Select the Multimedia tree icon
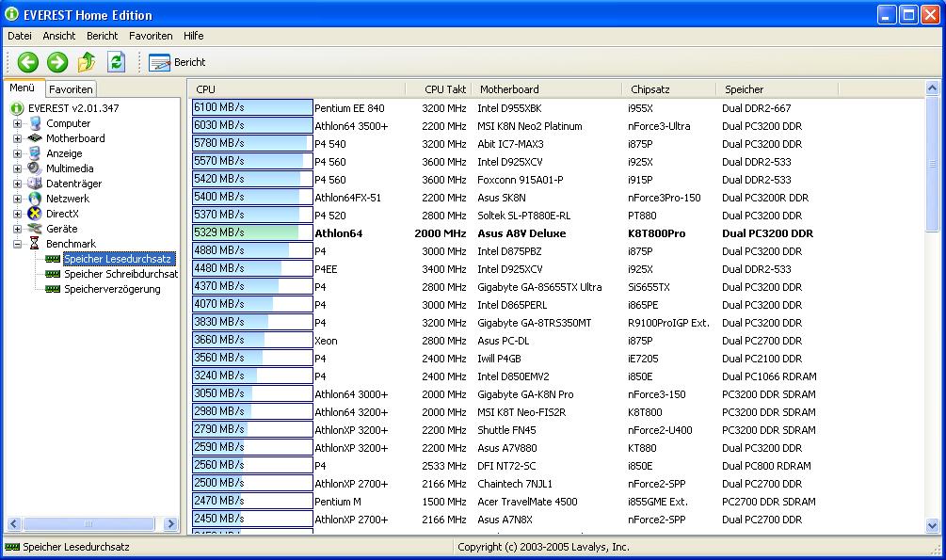 (35, 168)
